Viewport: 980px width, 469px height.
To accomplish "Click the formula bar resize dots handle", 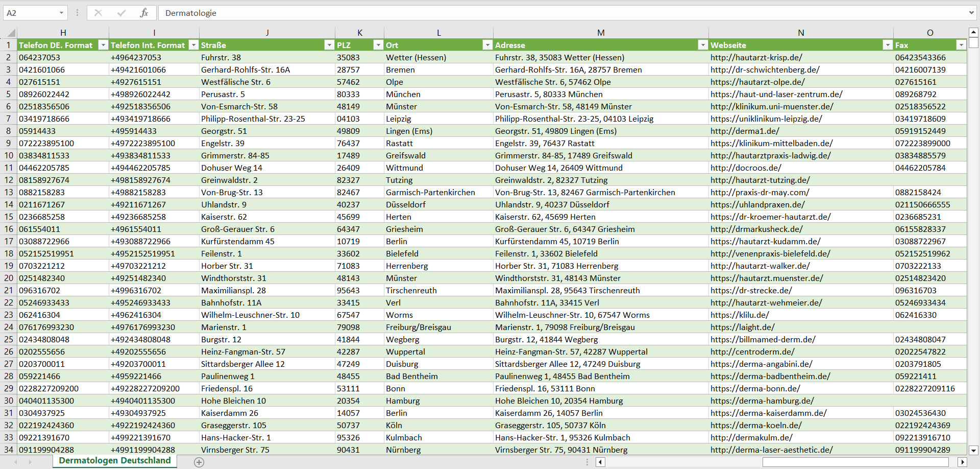I will click(78, 13).
